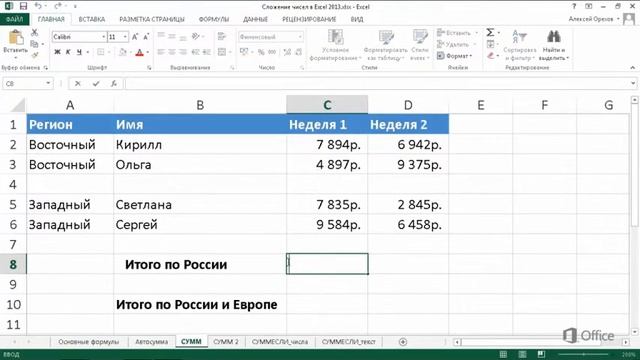Toggle Underline (Ч) formatting

tap(79, 52)
